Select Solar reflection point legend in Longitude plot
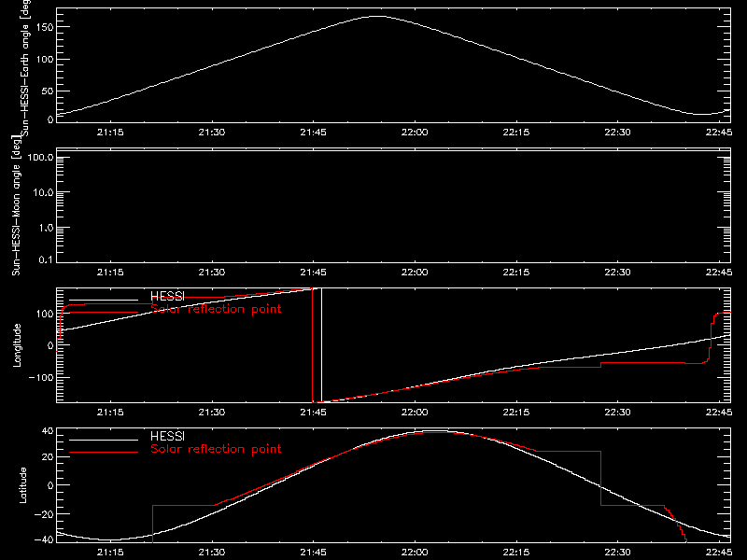The width and height of the screenshot is (747, 560). click(216, 309)
